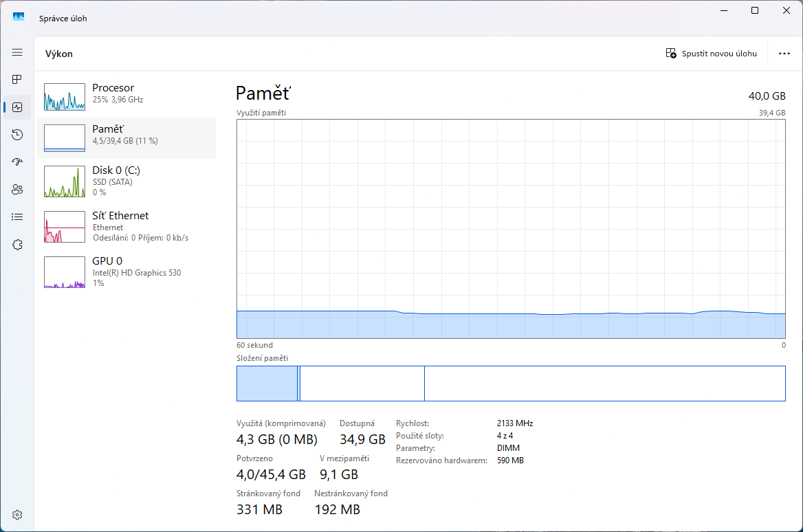The height and width of the screenshot is (532, 803).
Task: Select Síť Ethernet entry
Action: pyautogui.click(x=126, y=226)
